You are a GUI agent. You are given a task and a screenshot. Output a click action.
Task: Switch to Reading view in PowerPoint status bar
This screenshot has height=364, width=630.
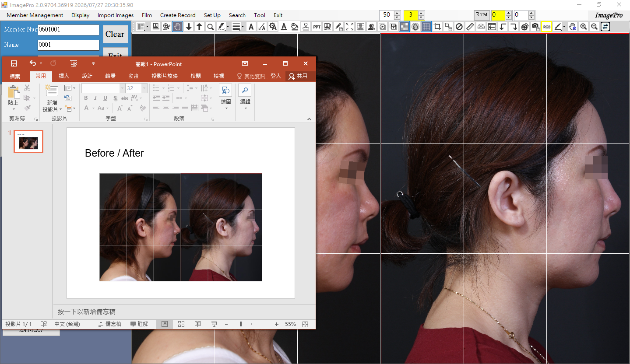[198, 324]
